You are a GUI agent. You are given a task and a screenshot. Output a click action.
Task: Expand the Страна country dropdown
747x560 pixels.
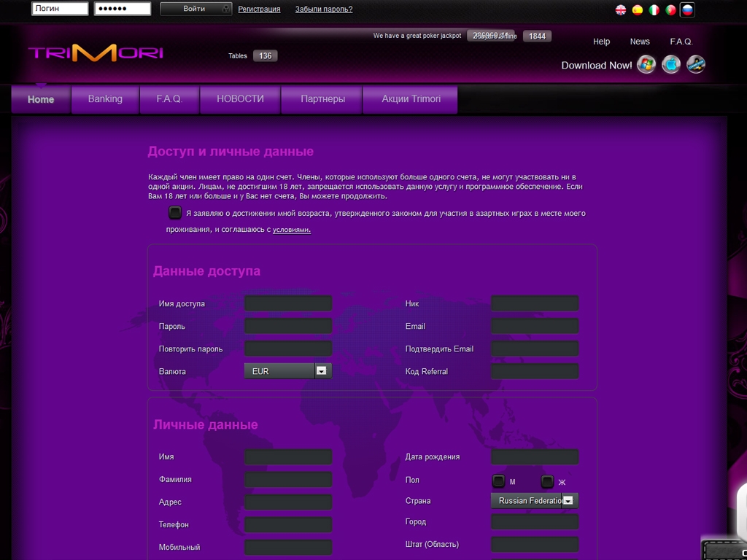click(x=568, y=501)
